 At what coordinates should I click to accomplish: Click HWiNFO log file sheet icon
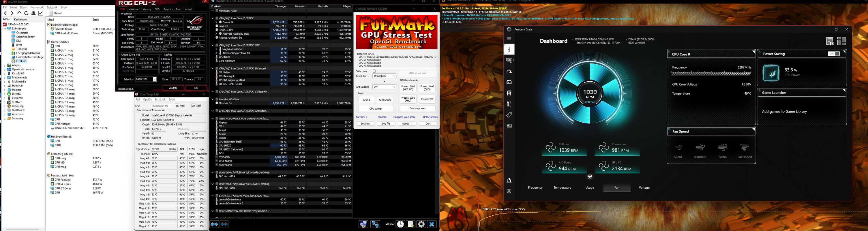click(411, 224)
